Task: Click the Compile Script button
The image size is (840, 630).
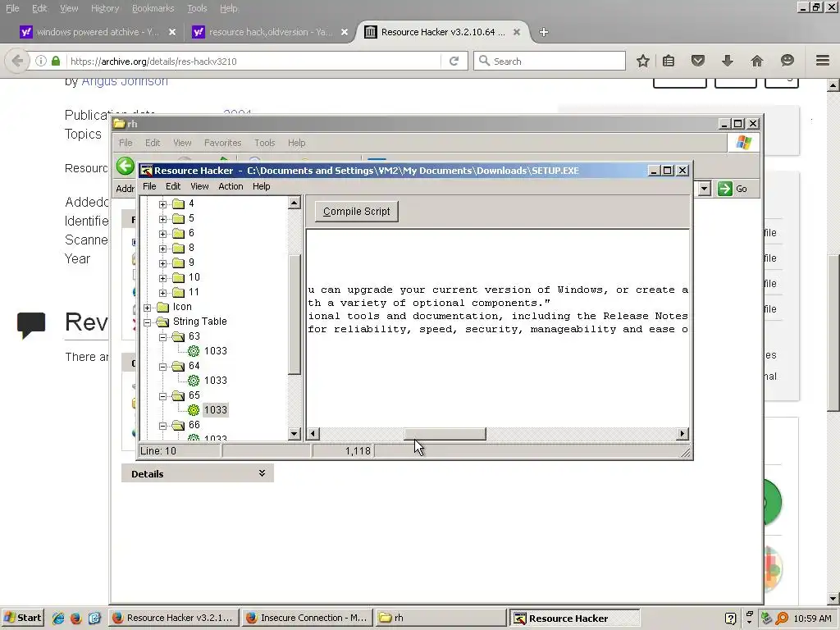Action: point(356,211)
